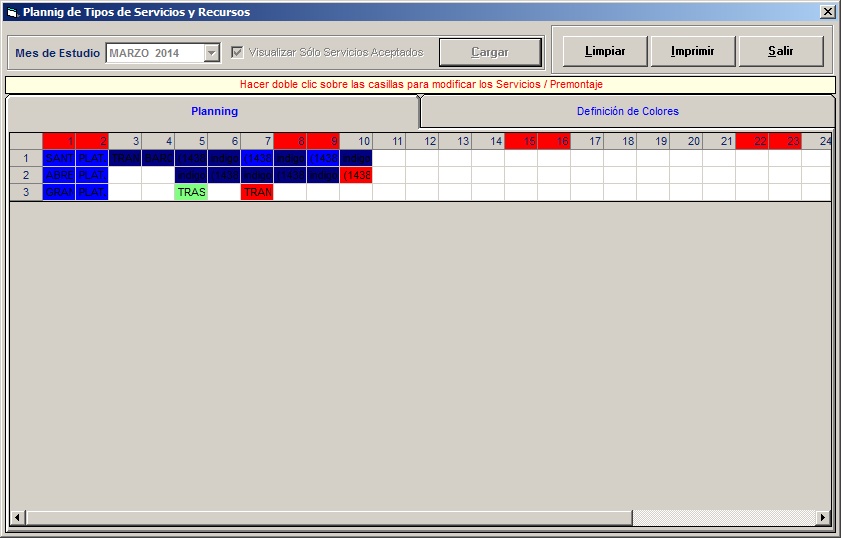The height and width of the screenshot is (538, 841).
Task: Select indigo cell in row 2 day 9
Action: (x=323, y=175)
